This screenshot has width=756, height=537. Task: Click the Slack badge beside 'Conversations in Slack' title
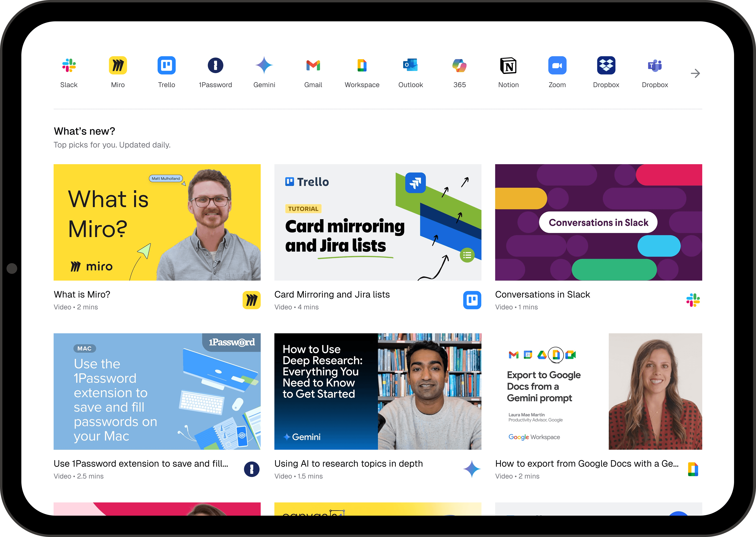693,300
